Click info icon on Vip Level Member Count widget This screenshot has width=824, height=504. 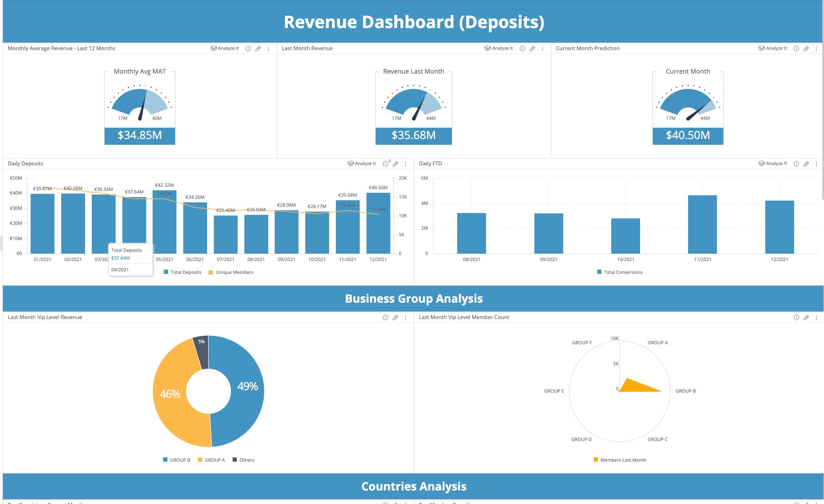[796, 317]
